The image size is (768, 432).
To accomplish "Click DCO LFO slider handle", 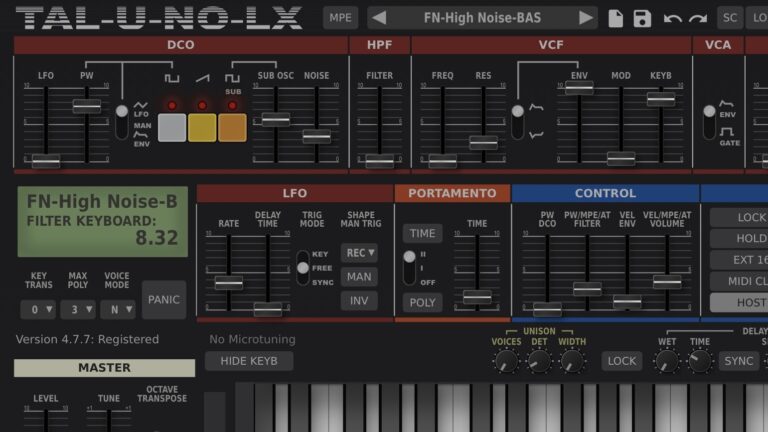I will (46, 161).
